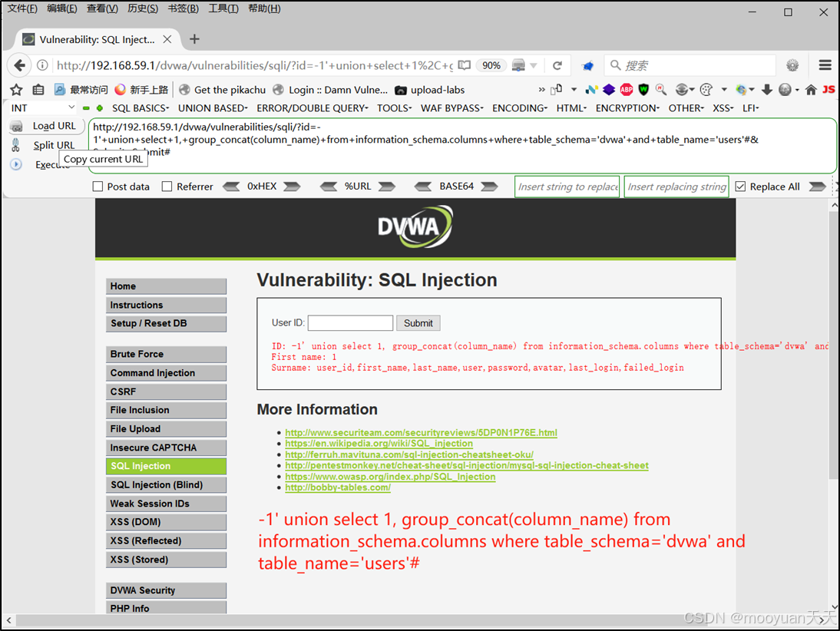Open the Brute Force page
The width and height of the screenshot is (840, 631).
tap(166, 354)
